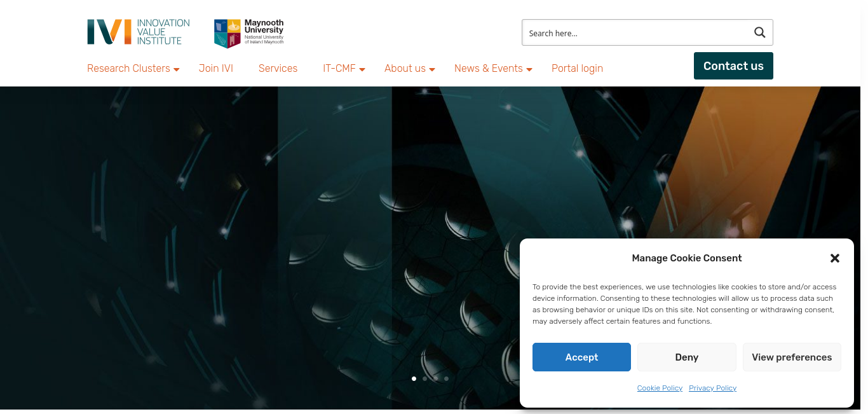Accept the cookie consent

click(581, 357)
